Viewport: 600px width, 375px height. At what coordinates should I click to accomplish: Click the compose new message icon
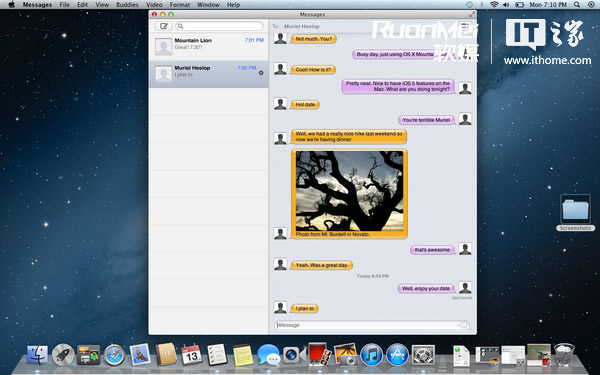[x=164, y=26]
